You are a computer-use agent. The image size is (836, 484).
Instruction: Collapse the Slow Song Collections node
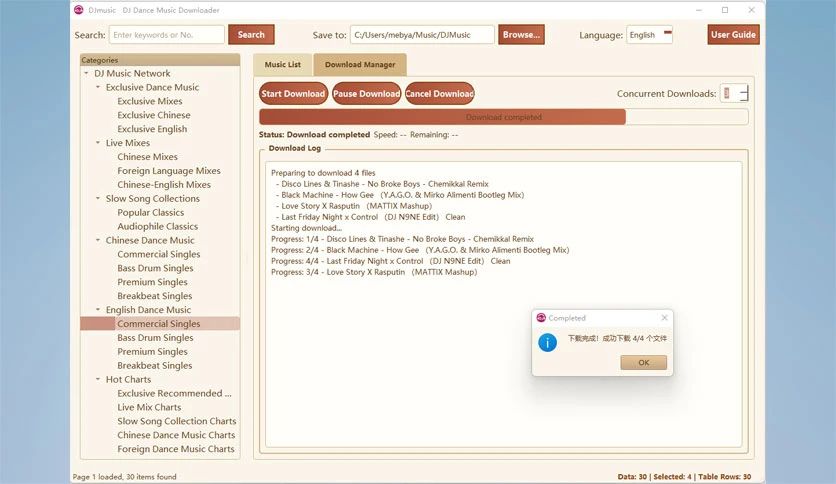tap(98, 198)
